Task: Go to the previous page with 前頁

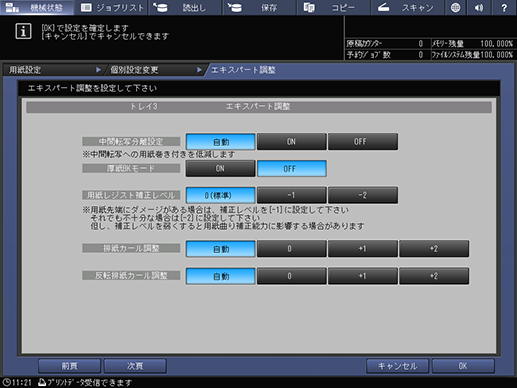Action: [69, 366]
